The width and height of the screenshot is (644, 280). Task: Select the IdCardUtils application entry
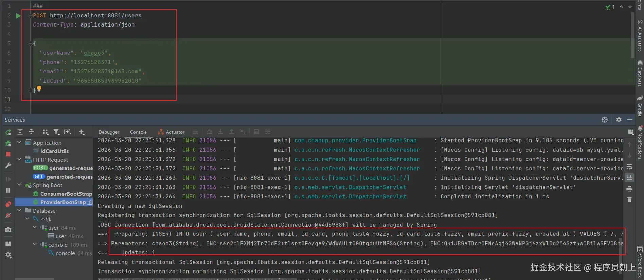(51, 151)
